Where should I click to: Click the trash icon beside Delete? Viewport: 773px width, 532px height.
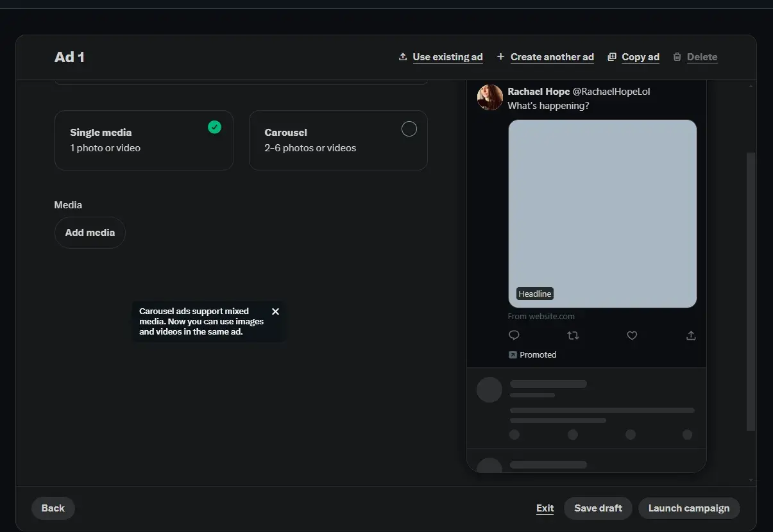pyautogui.click(x=677, y=57)
